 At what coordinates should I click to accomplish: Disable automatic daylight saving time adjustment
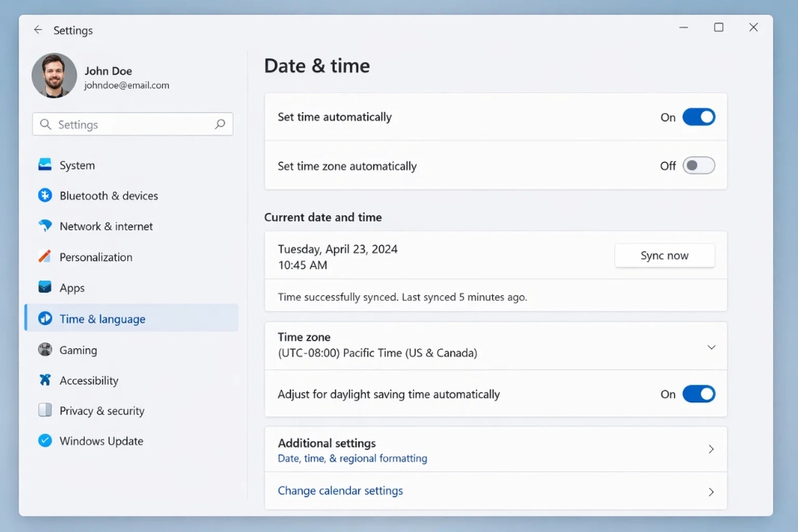698,394
